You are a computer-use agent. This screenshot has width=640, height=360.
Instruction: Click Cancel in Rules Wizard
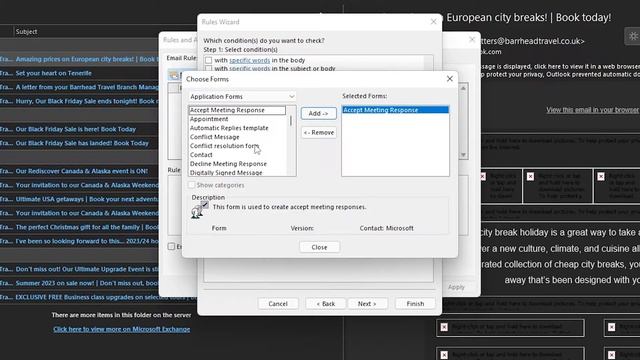[278, 304]
